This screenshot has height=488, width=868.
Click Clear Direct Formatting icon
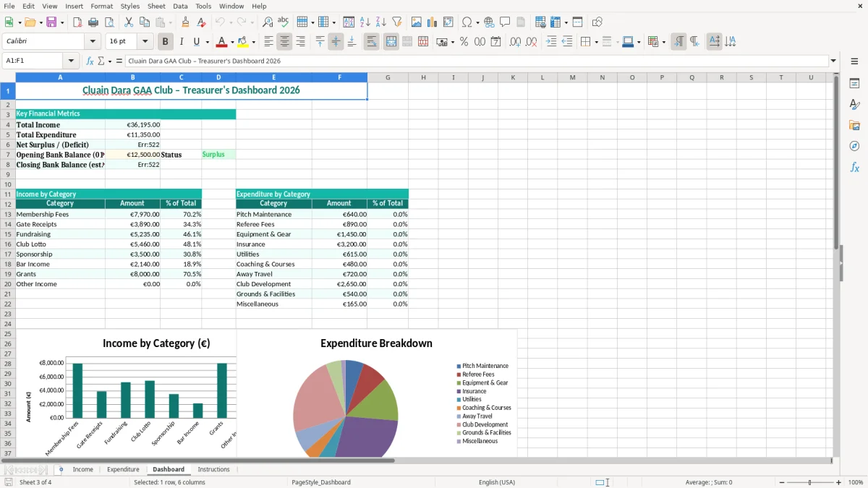tap(202, 22)
